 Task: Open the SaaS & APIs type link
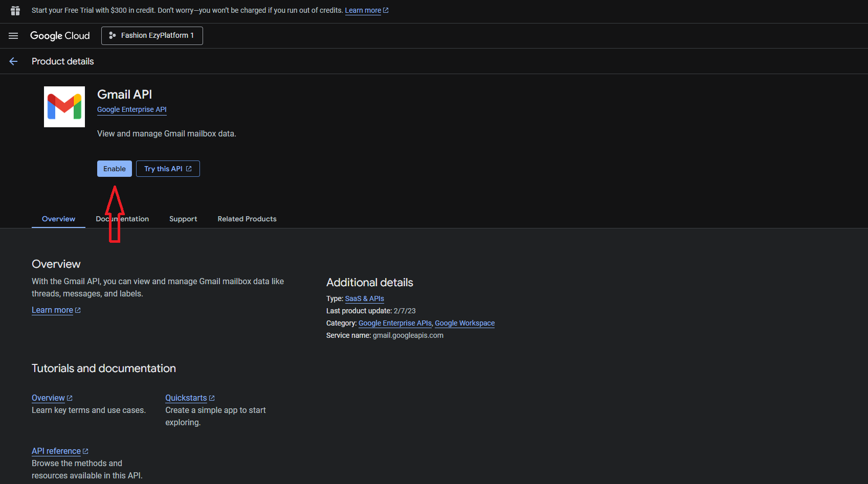pyautogui.click(x=364, y=298)
